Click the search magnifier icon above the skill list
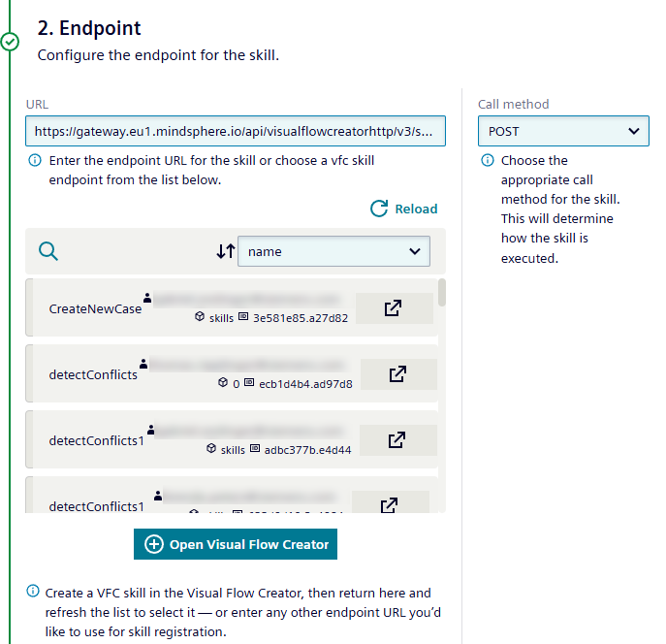The width and height of the screenshot is (666, 644). click(x=48, y=251)
